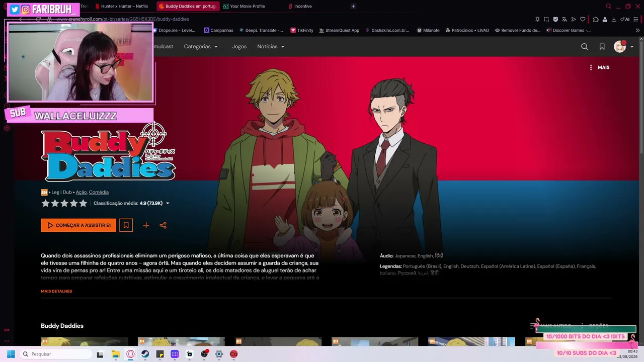The image size is (644, 362).
Task: Expand the average rating details arrow
Action: pos(168,204)
